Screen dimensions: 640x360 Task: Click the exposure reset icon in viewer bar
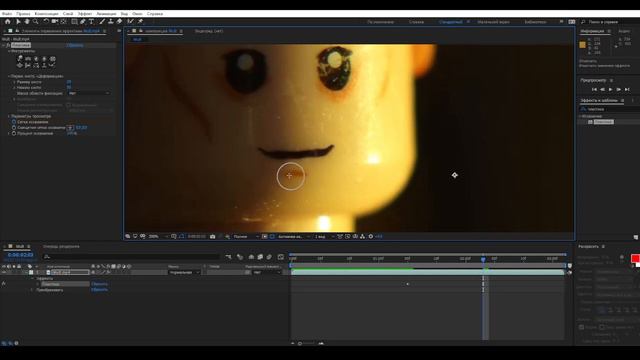click(x=371, y=237)
